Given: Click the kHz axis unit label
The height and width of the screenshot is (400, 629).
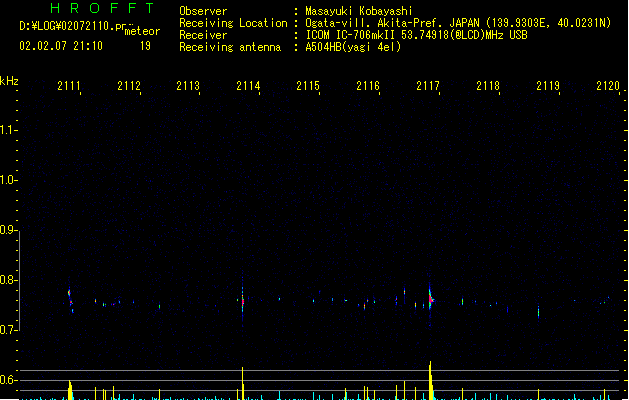Looking at the screenshot, I should pos(9,81).
